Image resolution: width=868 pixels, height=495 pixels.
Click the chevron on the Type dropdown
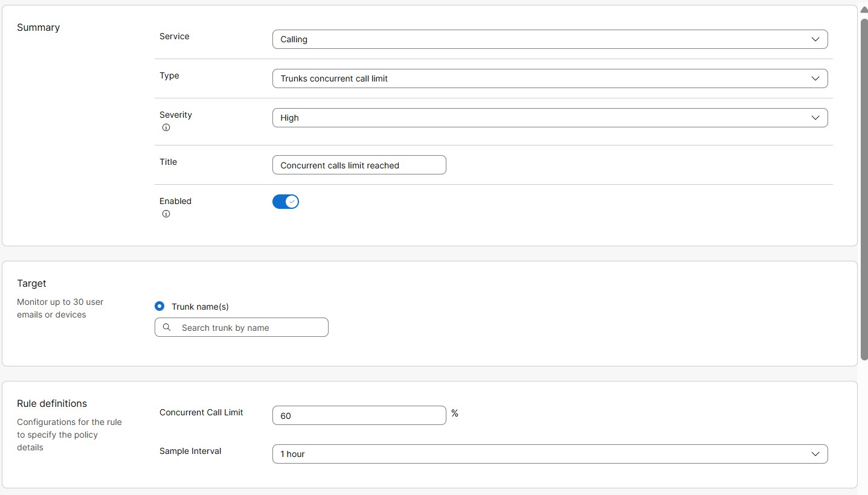pyautogui.click(x=815, y=78)
